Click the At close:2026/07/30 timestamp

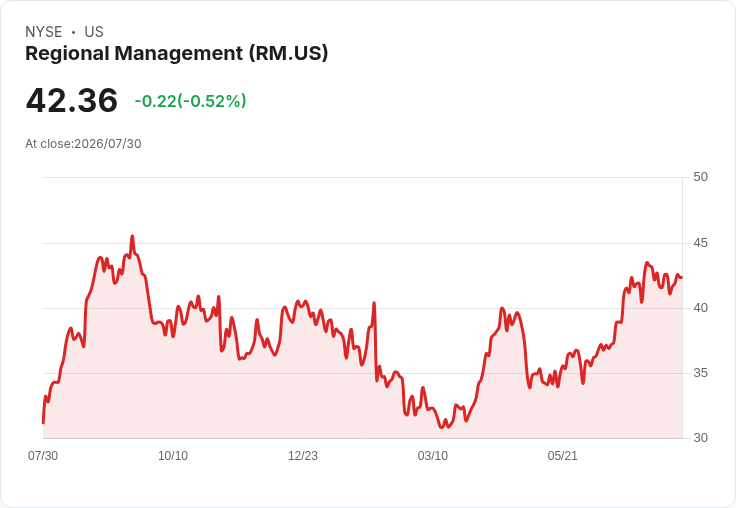point(83,144)
